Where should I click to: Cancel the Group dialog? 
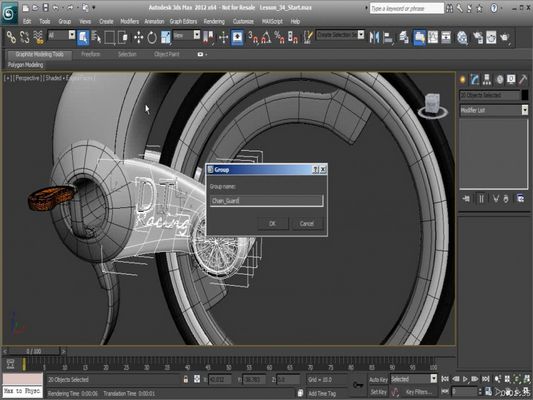[307, 224]
